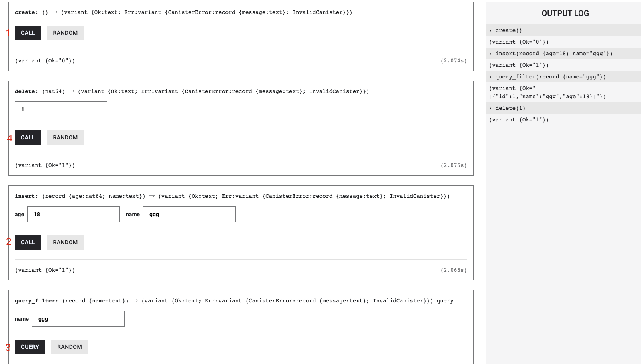This screenshot has height=364, width=641.
Task: Click the create result variant Ok="0"
Action: coord(45,61)
